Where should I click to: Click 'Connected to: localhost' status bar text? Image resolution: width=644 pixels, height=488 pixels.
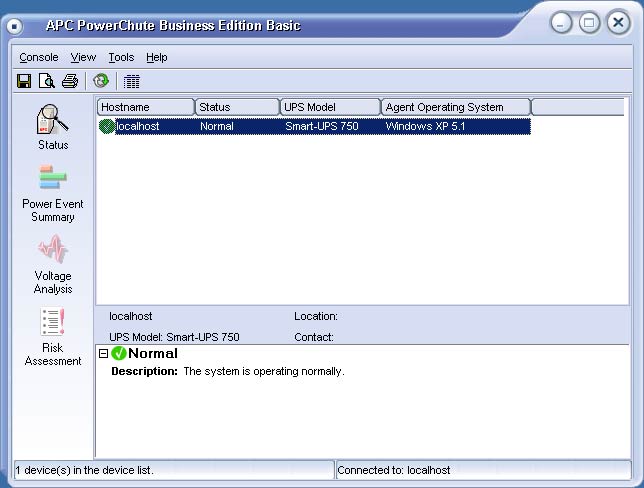pos(393,470)
